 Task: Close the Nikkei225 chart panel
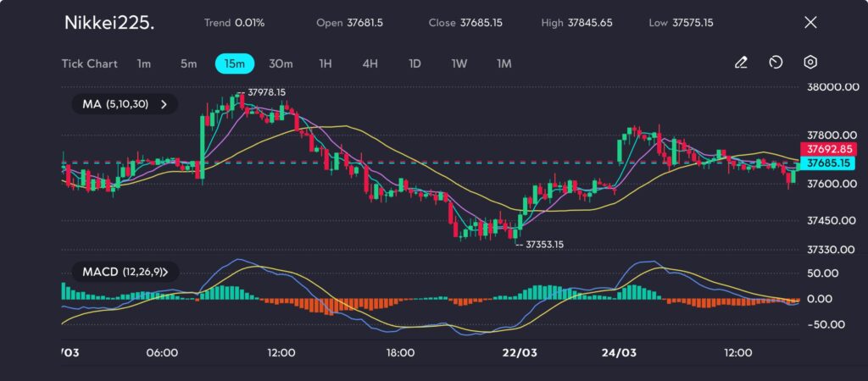(810, 23)
